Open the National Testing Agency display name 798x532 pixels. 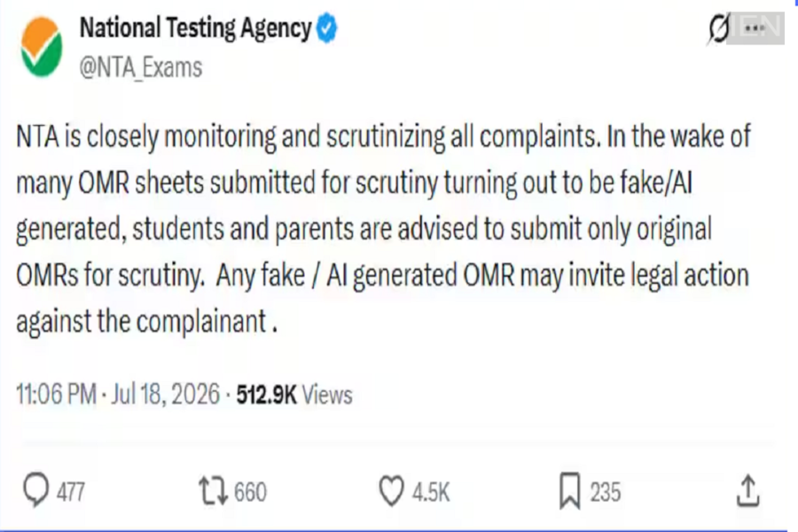(195, 28)
